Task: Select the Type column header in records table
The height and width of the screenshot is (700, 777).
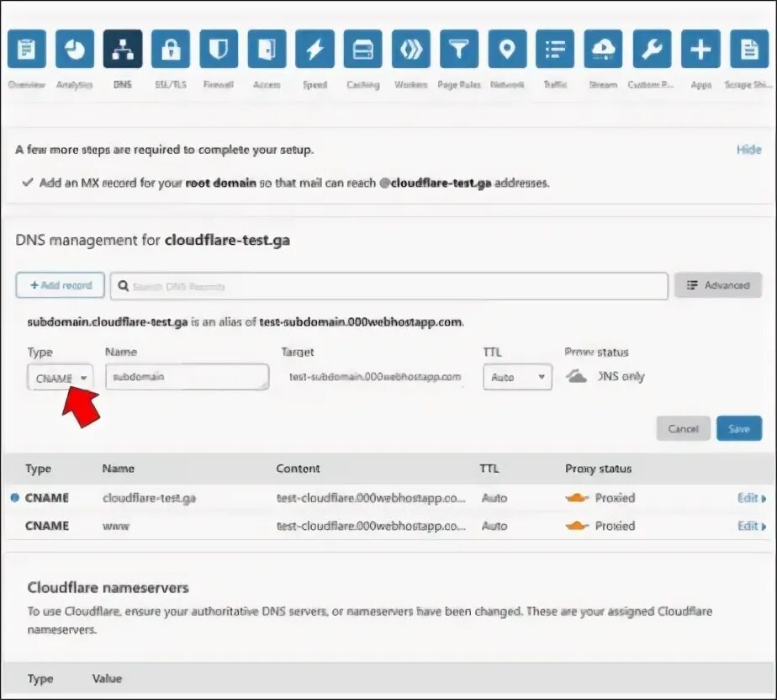Action: [x=38, y=469]
